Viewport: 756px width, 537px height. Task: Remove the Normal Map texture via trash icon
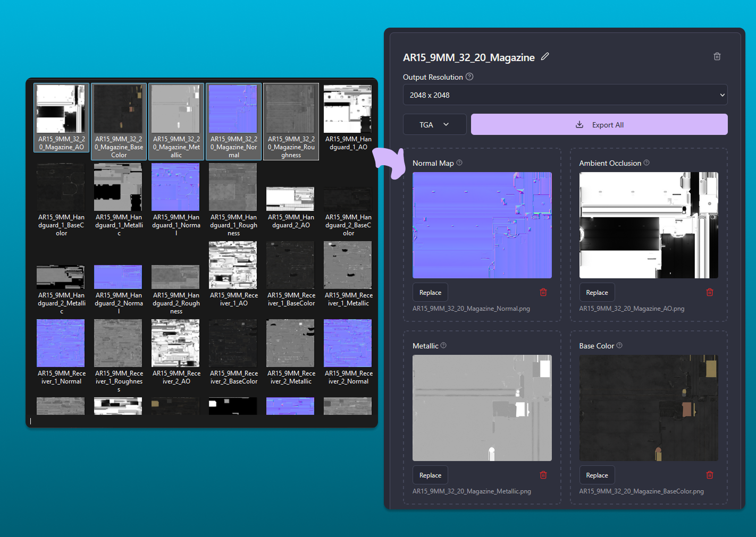pos(543,292)
